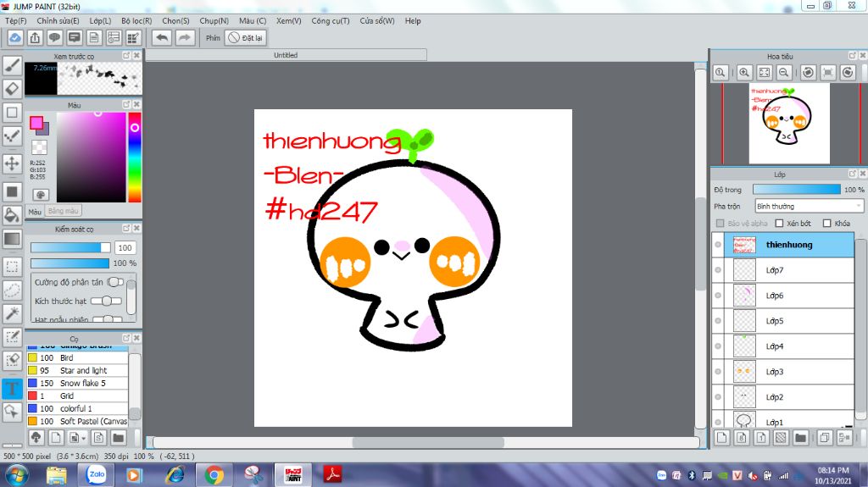Click the vertical hue slider bar
This screenshot has width=868, height=487.
coord(135,158)
